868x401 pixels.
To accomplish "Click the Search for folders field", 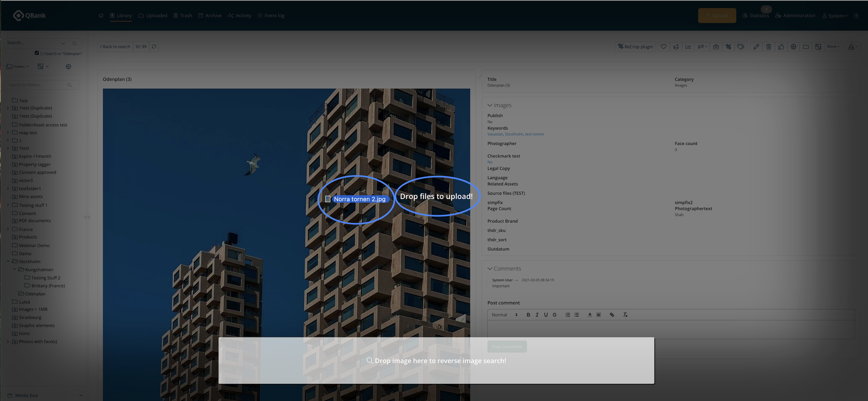I will 41,85.
